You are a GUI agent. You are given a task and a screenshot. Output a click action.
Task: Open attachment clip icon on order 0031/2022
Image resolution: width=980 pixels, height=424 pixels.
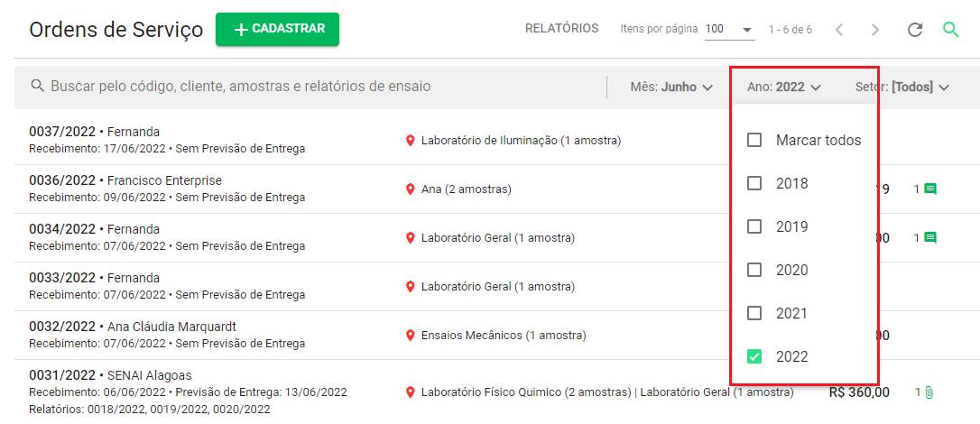tap(929, 392)
